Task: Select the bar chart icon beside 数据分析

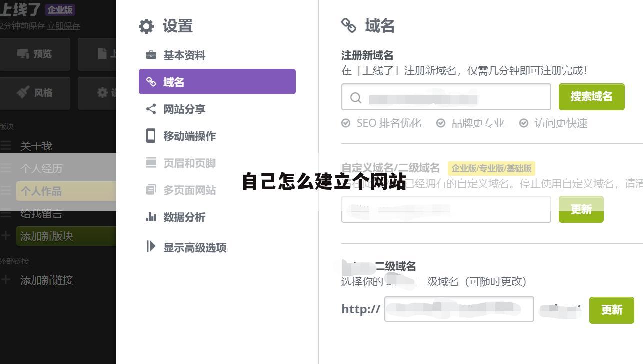Action: point(151,217)
